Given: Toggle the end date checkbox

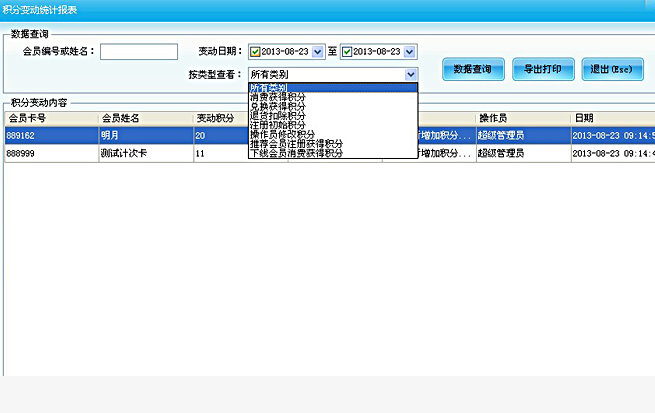Looking at the screenshot, I should pos(347,52).
